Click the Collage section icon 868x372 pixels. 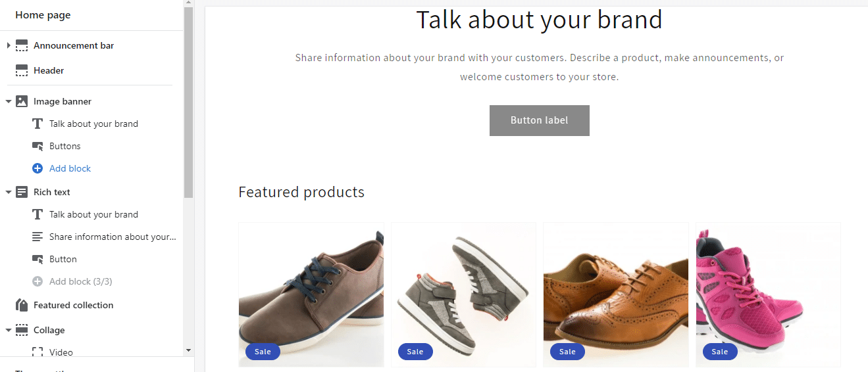pyautogui.click(x=22, y=330)
